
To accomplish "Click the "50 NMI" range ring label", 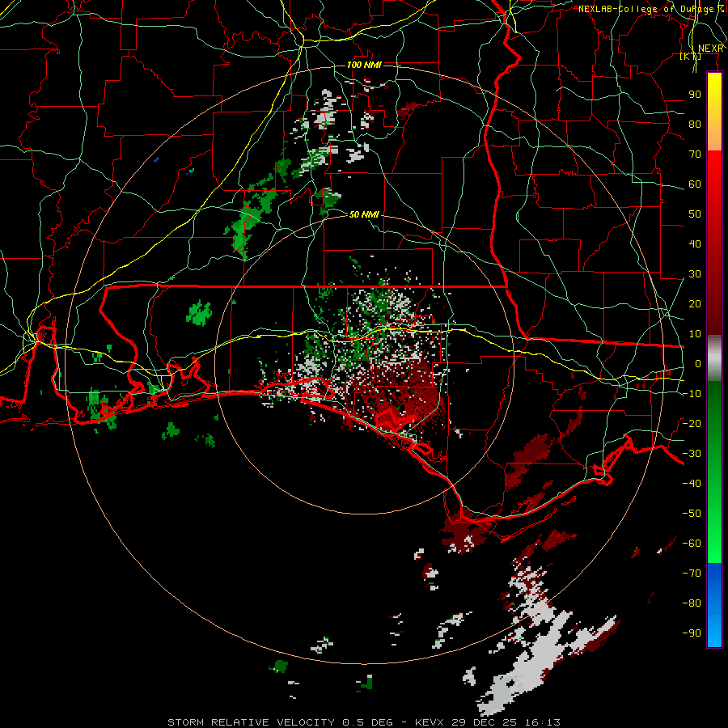I will coord(364,214).
